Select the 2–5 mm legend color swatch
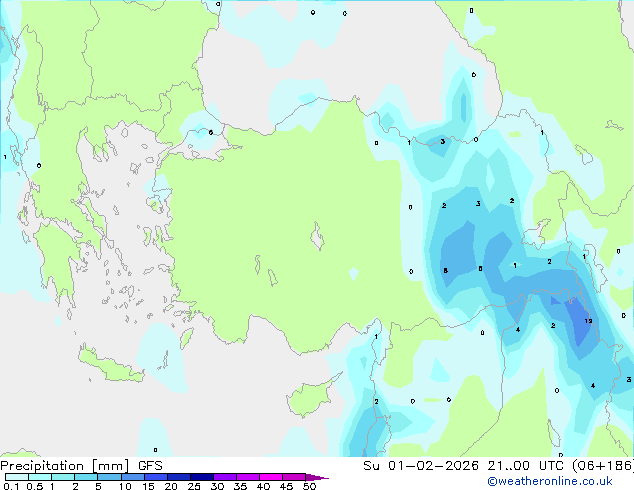 click(86, 477)
